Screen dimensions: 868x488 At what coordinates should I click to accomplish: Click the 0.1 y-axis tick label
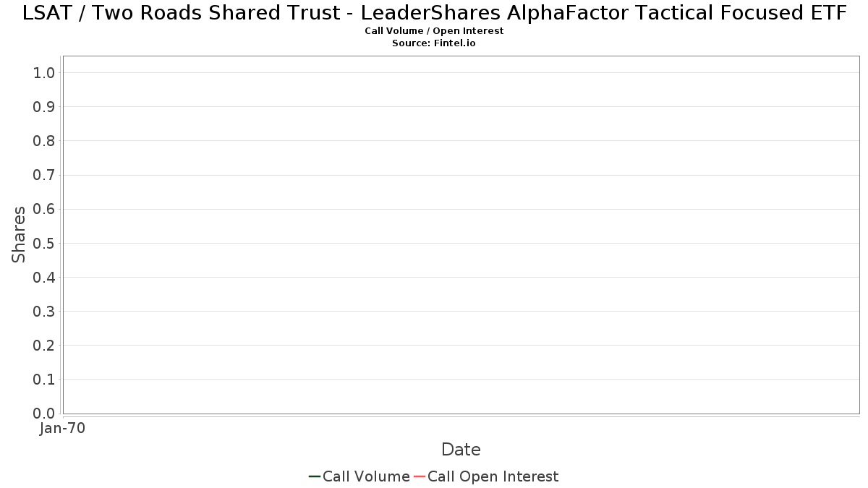pos(44,380)
